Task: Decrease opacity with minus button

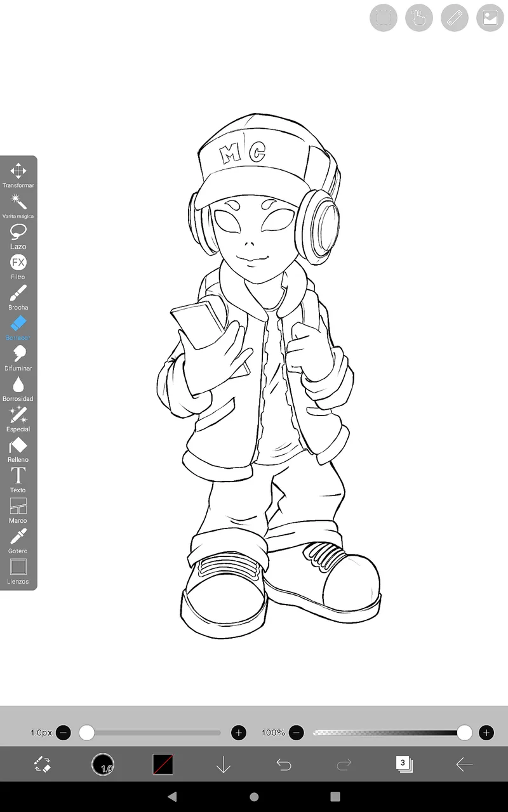Action: point(297,733)
